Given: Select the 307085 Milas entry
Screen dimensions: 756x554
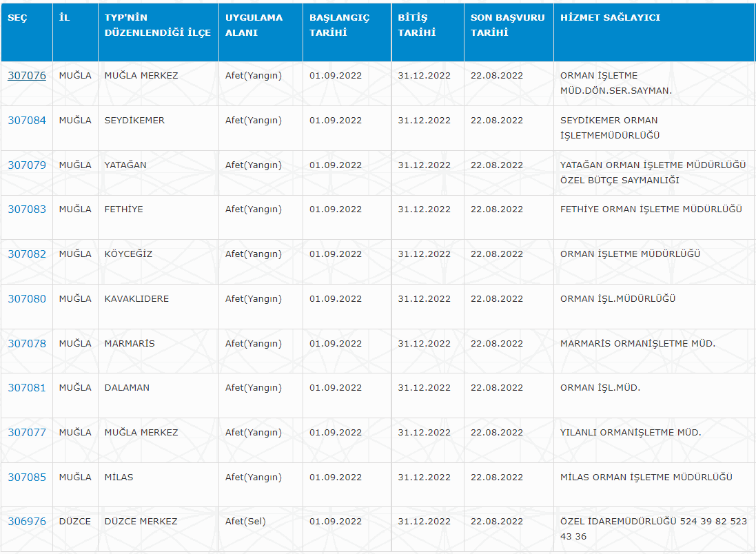Looking at the screenshot, I should click(27, 478).
